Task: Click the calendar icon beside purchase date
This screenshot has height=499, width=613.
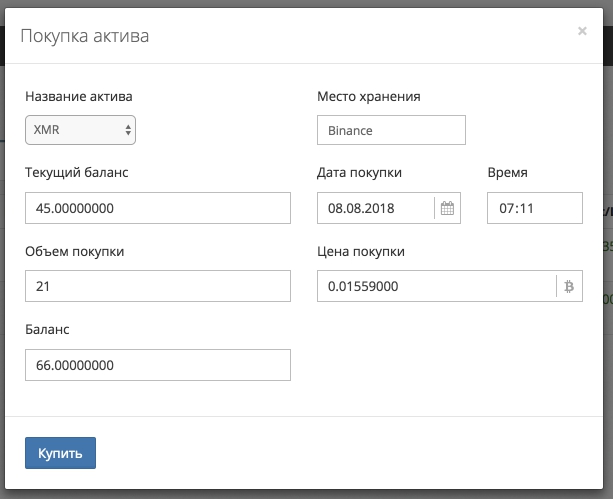Action: coord(447,208)
